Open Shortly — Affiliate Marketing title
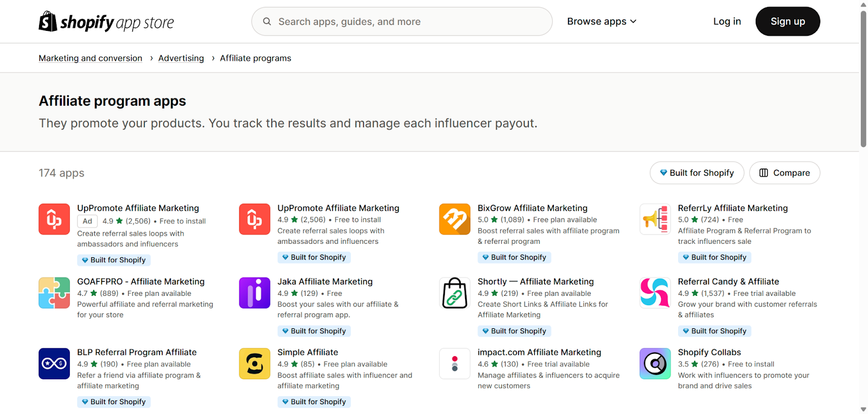Viewport: 868px width, 414px height. 535,282
